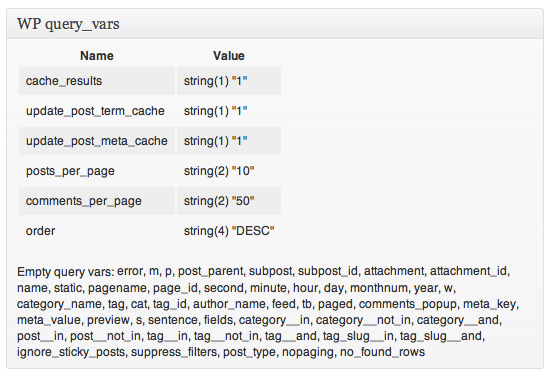Select the update_post_meta_cache name cell
Screen dimensions: 552x378
tap(97, 141)
